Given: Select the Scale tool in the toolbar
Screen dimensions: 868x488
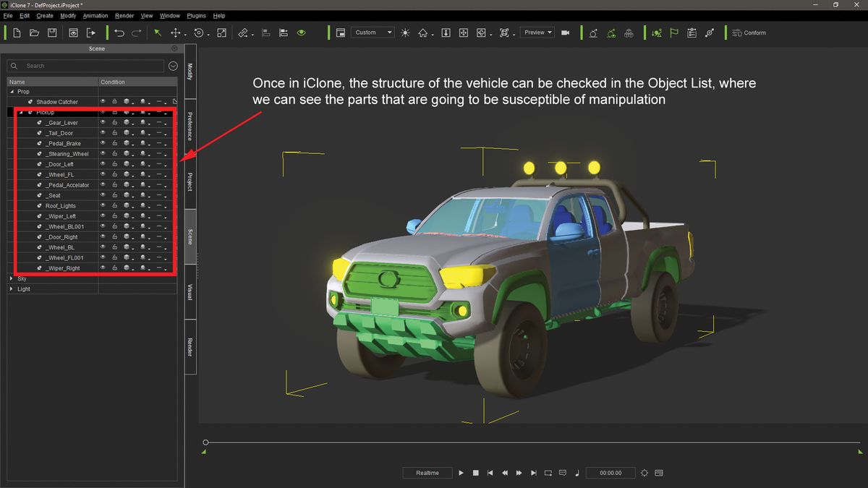Looking at the screenshot, I should coord(221,33).
